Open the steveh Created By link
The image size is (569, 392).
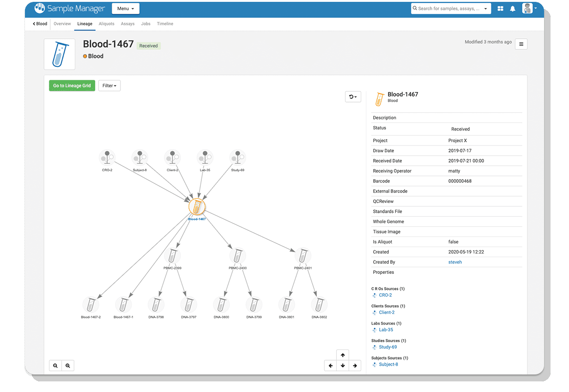(x=455, y=262)
